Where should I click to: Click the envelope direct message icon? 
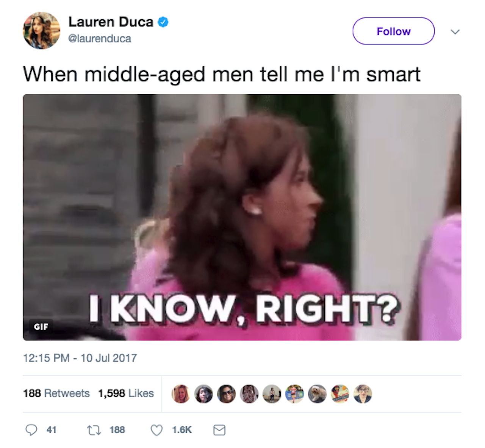pos(219,430)
